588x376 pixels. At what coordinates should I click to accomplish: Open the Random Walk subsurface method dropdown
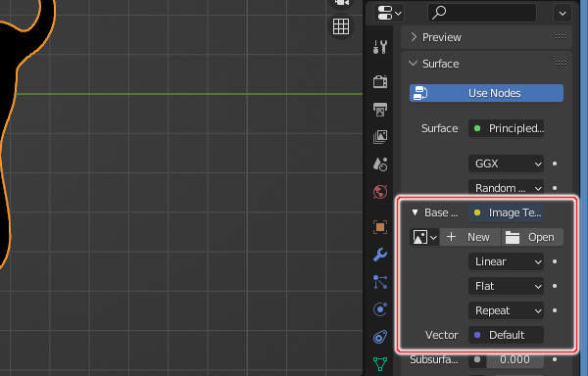507,188
